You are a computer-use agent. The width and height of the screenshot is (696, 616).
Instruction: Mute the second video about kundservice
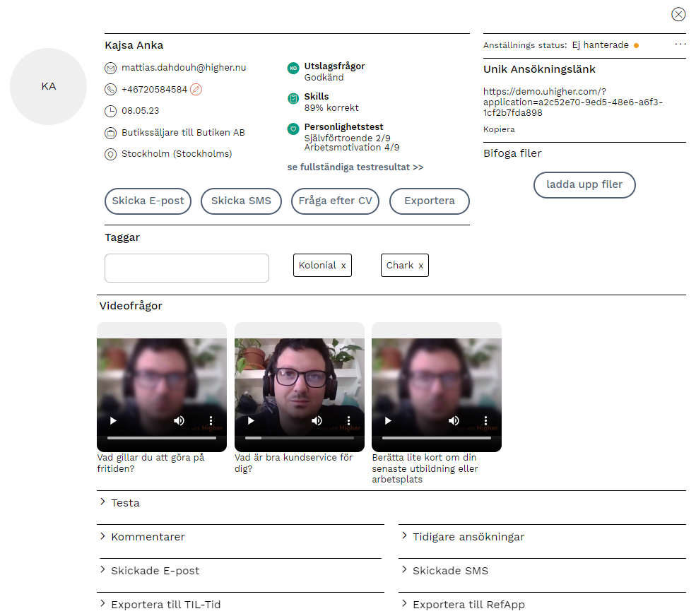pos(317,421)
